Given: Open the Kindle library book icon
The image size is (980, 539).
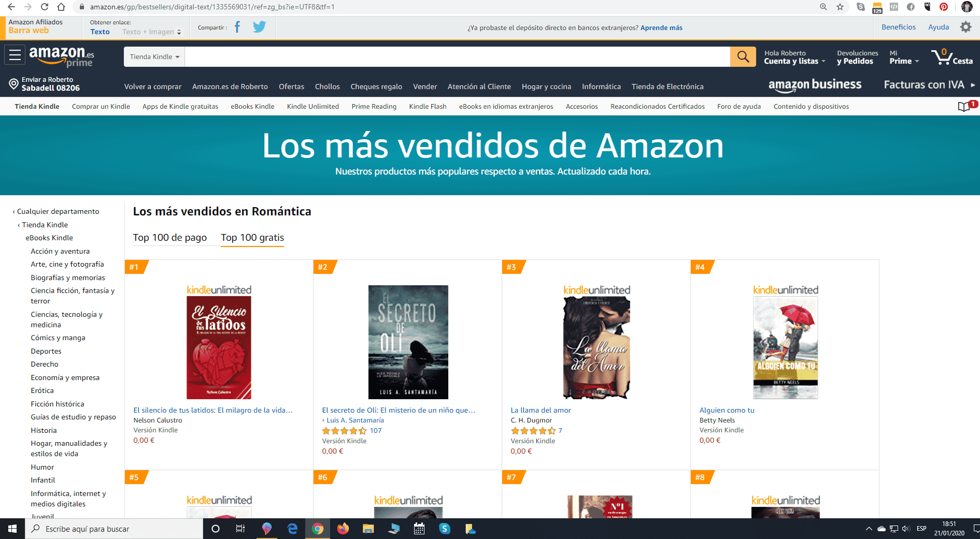Looking at the screenshot, I should pos(964,107).
